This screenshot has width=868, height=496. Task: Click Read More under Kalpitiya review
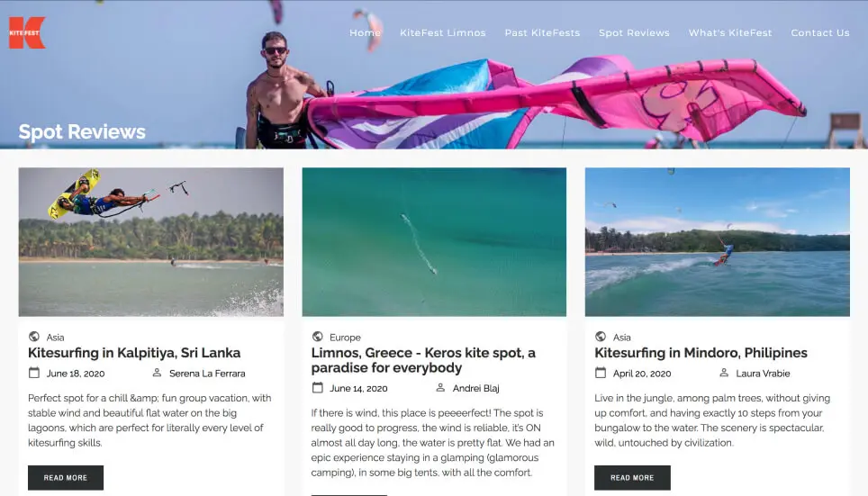[x=66, y=478]
